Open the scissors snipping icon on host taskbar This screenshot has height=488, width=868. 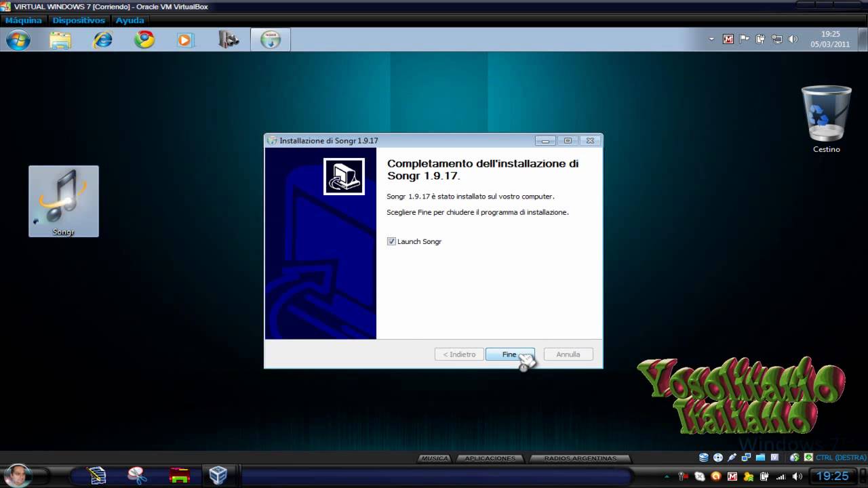pyautogui.click(x=137, y=475)
